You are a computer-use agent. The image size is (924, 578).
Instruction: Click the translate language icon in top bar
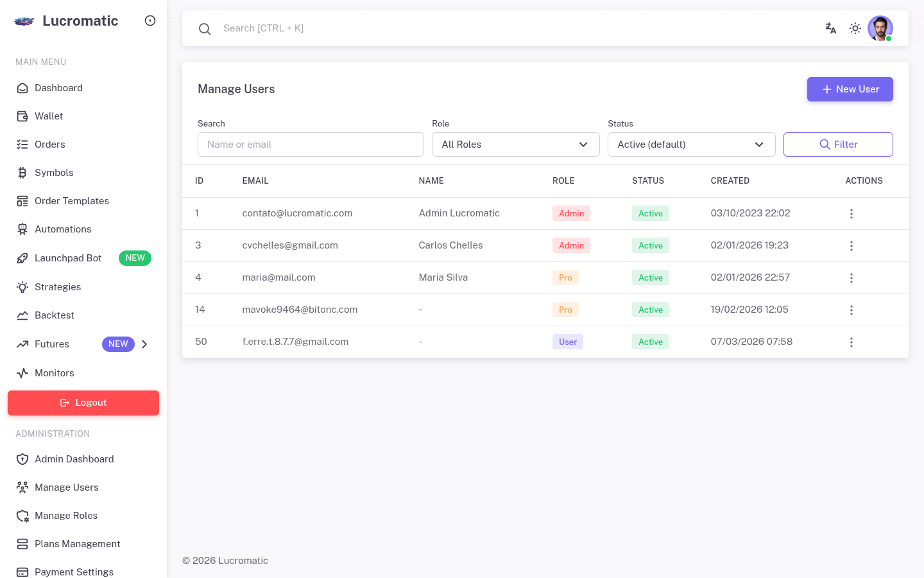coord(830,28)
